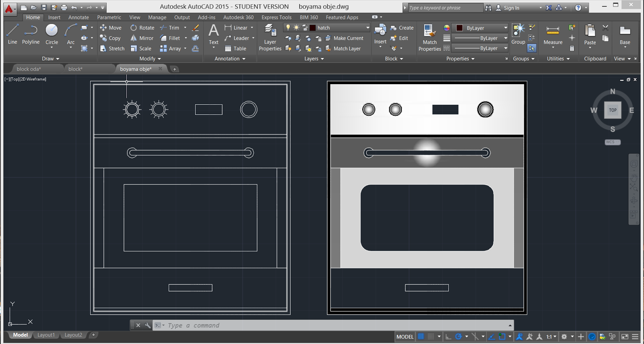Open the Express Tools ribbon tab

click(277, 17)
